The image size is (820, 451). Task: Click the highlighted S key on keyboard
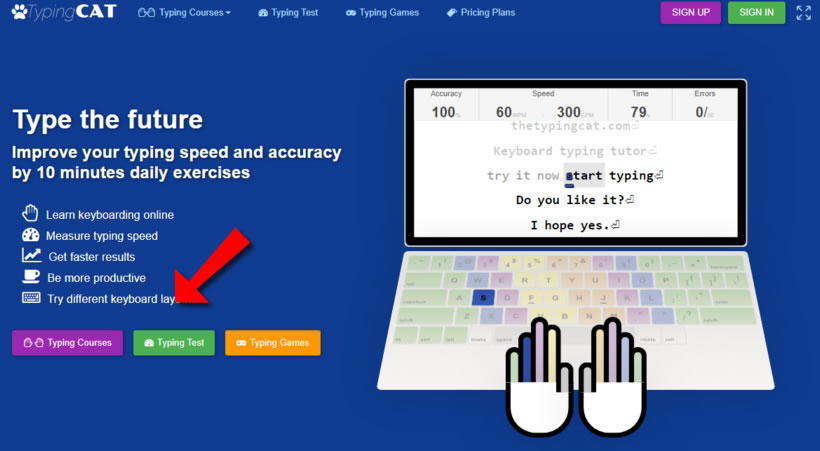[483, 298]
